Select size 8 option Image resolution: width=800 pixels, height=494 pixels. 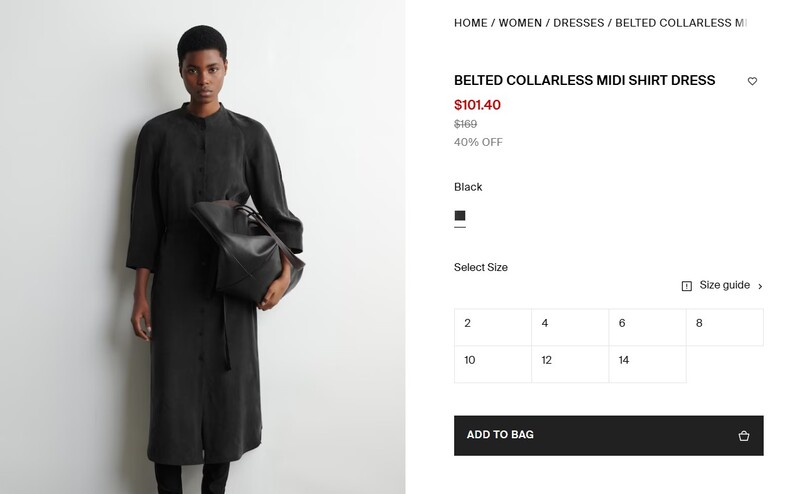coord(724,326)
